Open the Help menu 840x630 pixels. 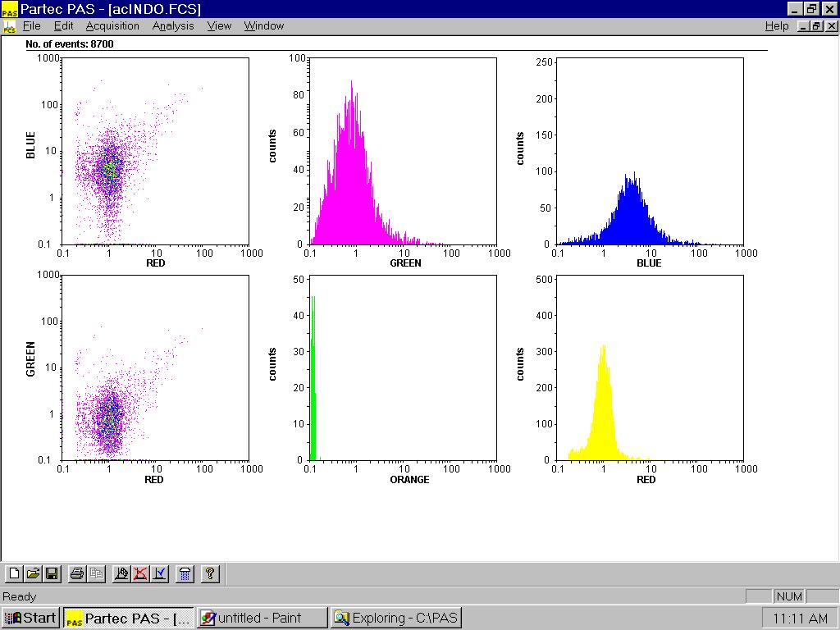[776, 26]
